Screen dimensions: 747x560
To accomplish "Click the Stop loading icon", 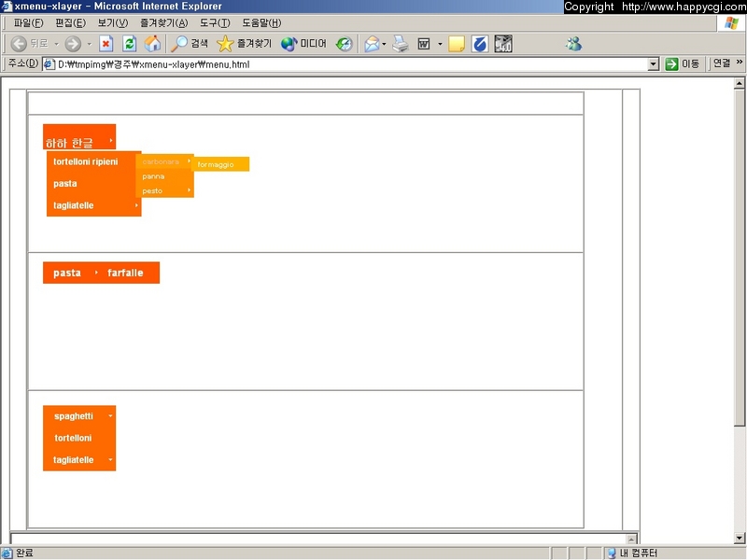I will pyautogui.click(x=106, y=44).
